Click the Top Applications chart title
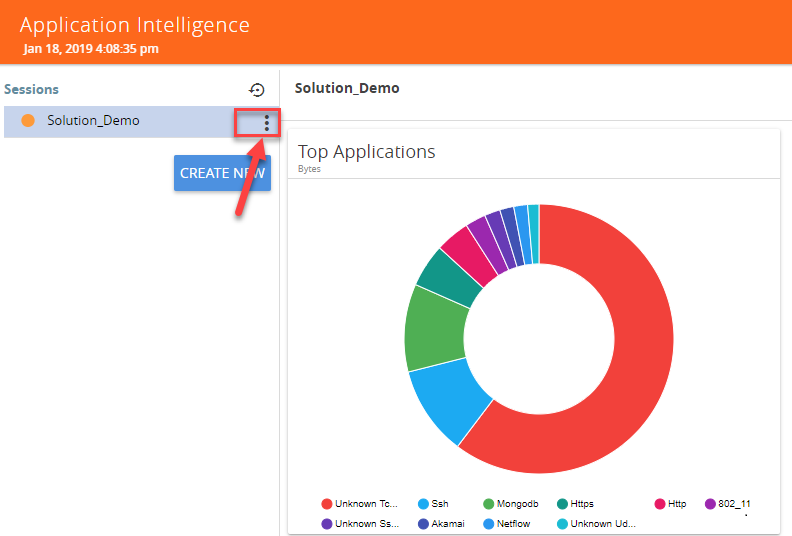The height and width of the screenshot is (536, 792). (x=367, y=152)
